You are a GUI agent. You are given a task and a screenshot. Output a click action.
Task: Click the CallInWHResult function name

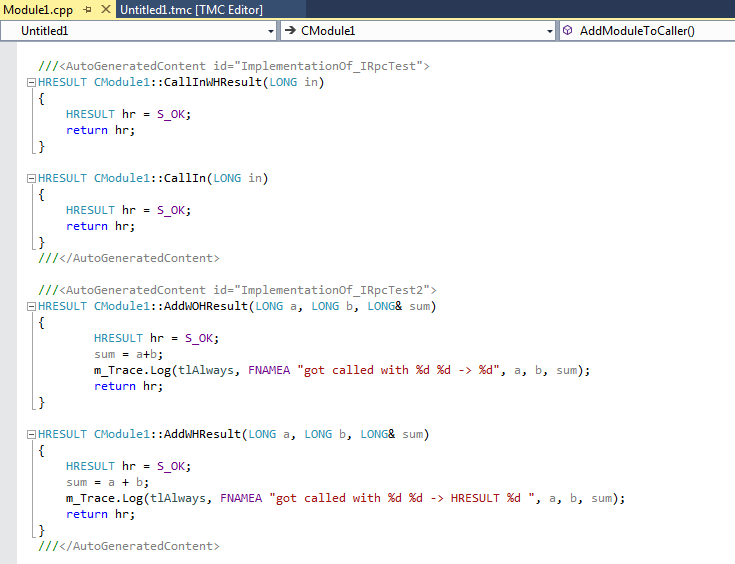[212, 82]
